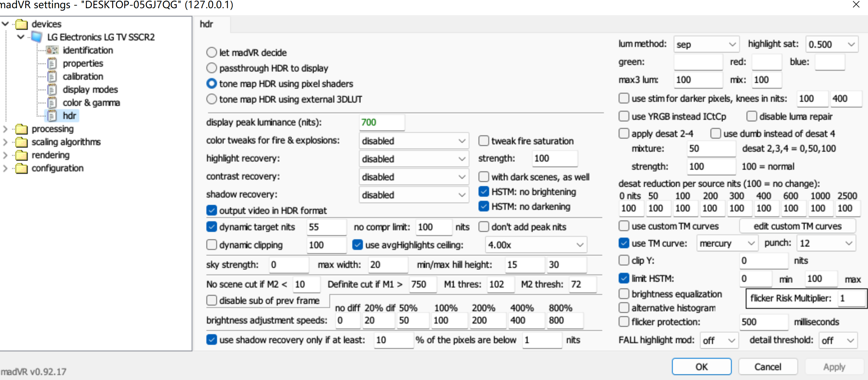This screenshot has height=380, width=868.
Task: Open the avgHighlights ceiling 4.00x dropdown
Action: [x=535, y=245]
